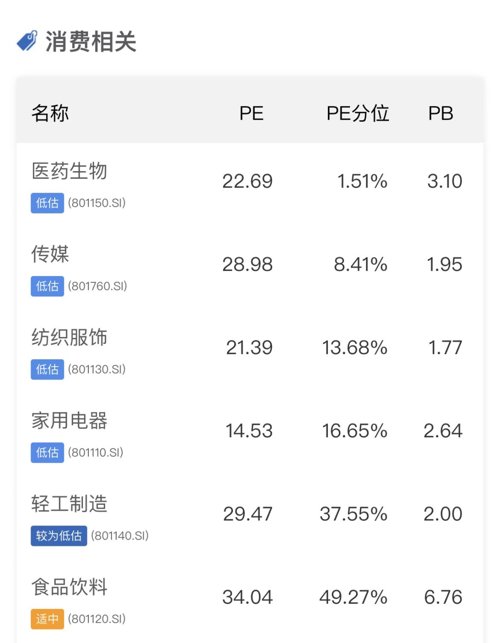This screenshot has height=643, width=500.
Task: Click the 49.27% PE percentile value
Action: 353,597
